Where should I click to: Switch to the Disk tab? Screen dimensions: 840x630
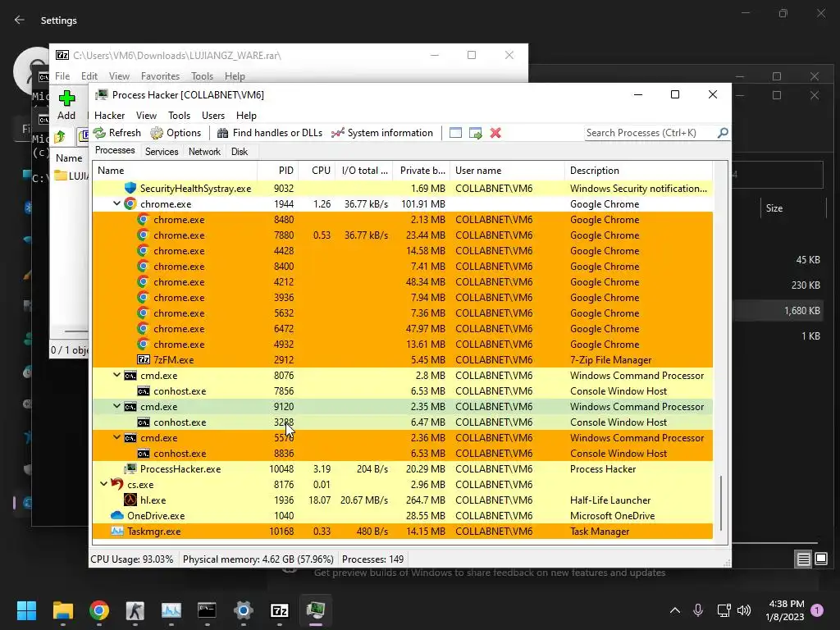tap(240, 152)
